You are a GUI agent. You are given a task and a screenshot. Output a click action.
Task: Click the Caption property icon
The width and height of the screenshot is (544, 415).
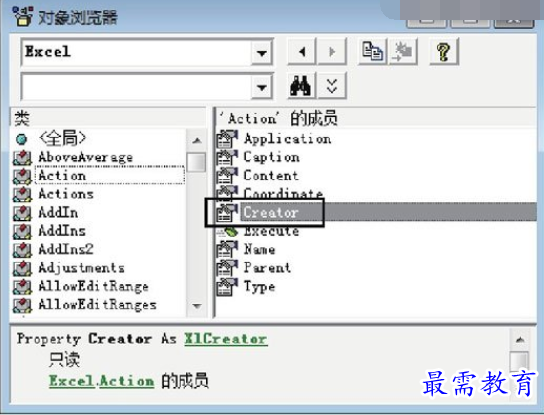(227, 158)
